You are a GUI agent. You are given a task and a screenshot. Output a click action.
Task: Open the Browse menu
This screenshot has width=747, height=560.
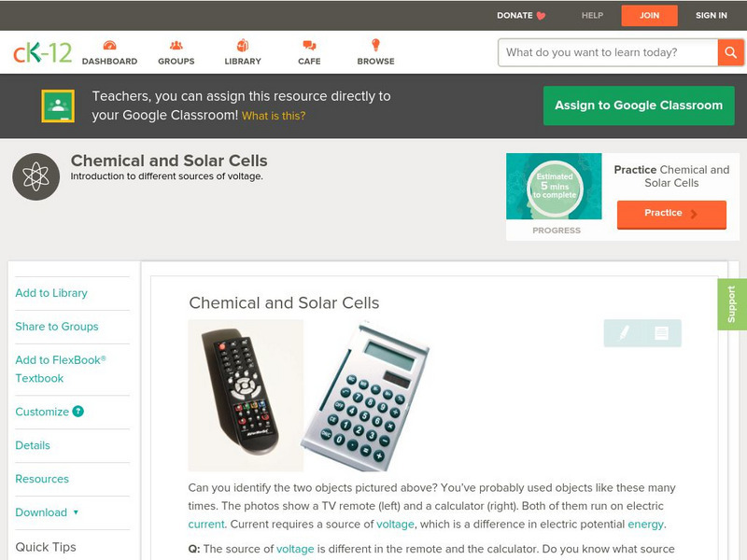pyautogui.click(x=375, y=47)
